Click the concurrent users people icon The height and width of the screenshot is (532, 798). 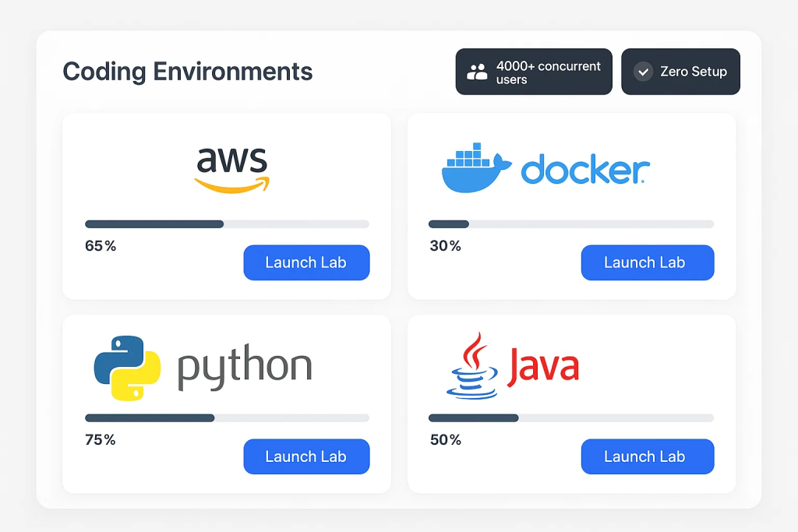point(478,72)
